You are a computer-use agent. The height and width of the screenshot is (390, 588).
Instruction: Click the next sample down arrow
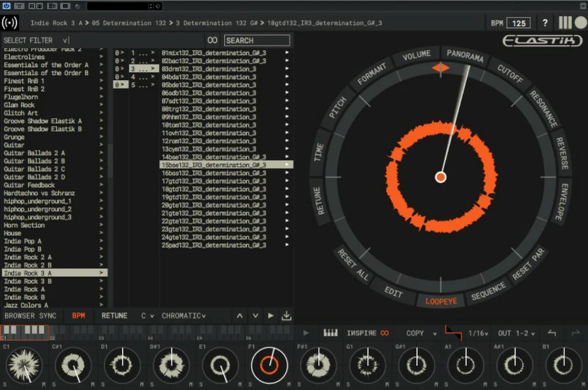pyautogui.click(x=255, y=316)
